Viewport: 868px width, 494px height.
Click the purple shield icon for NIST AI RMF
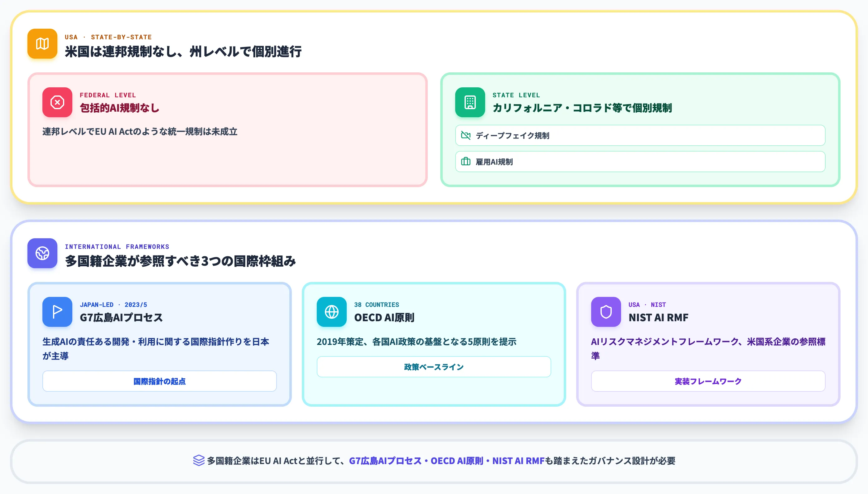point(606,312)
